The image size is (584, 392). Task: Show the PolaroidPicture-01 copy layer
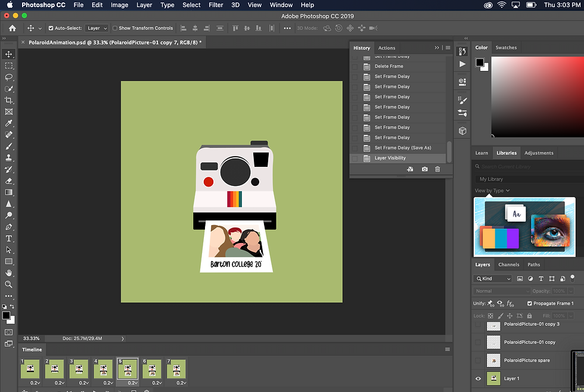(x=478, y=342)
